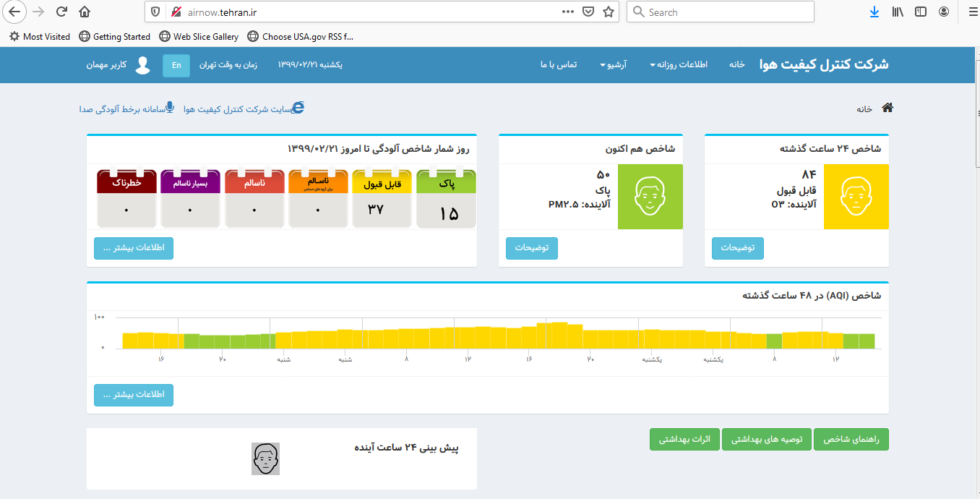Bookmark page with star icon
The width and height of the screenshot is (980, 499).
tap(609, 12)
